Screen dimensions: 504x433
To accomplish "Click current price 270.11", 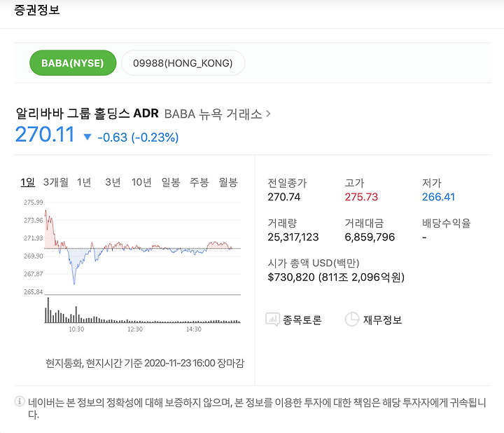I will click(45, 134).
